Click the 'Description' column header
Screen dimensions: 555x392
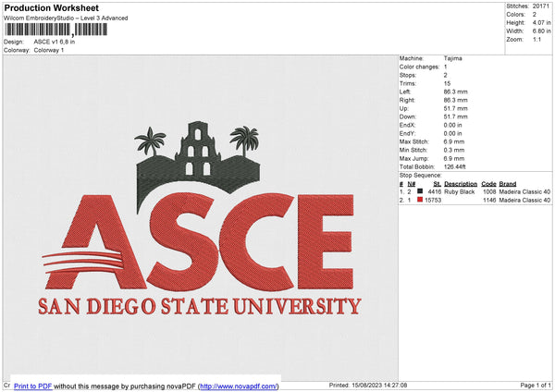461,184
